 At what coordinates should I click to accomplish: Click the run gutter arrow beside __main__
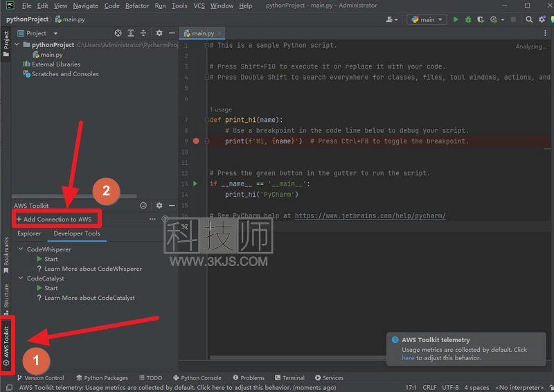click(195, 184)
